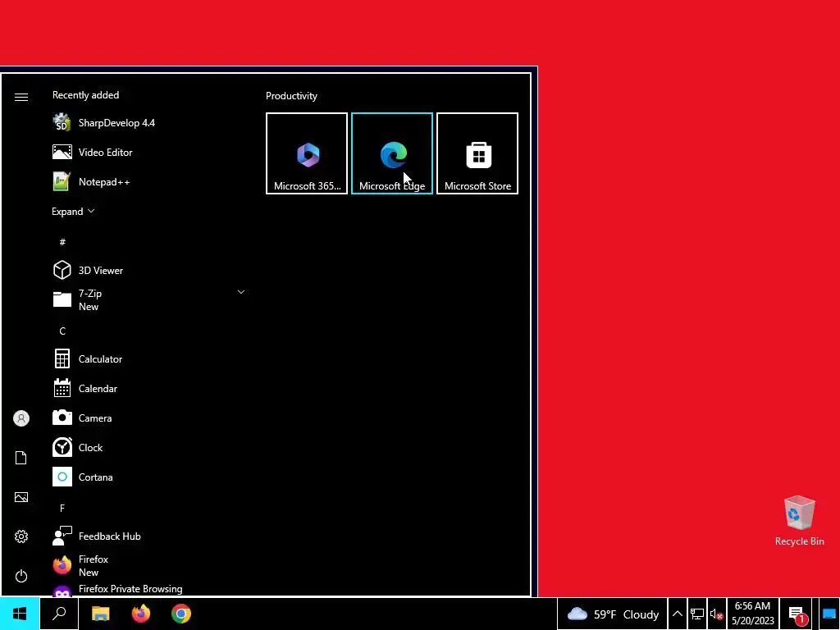Launch Firefox from the app list
840x630 pixels.
[x=148, y=565]
